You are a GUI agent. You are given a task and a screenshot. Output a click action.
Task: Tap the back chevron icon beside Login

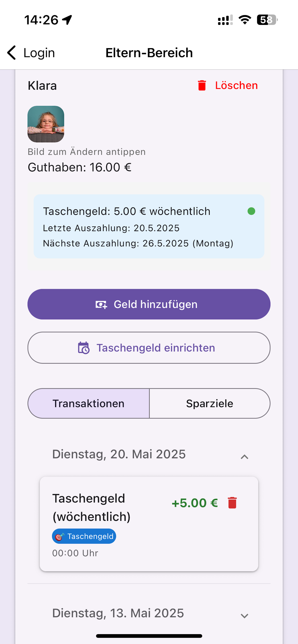coord(12,53)
